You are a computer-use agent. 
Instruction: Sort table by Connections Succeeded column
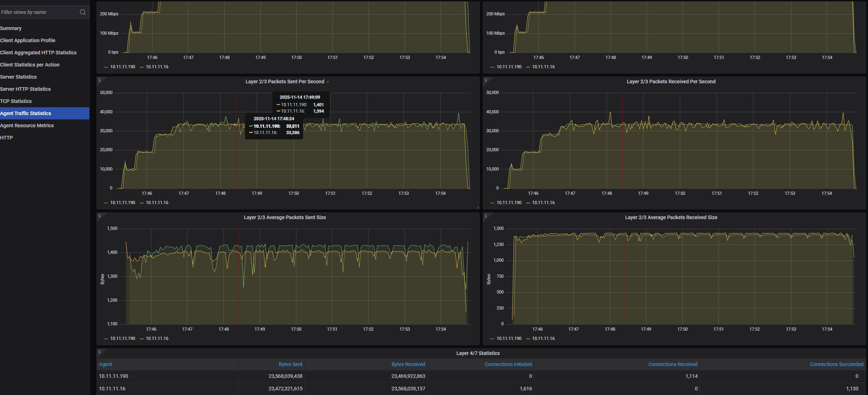click(836, 364)
